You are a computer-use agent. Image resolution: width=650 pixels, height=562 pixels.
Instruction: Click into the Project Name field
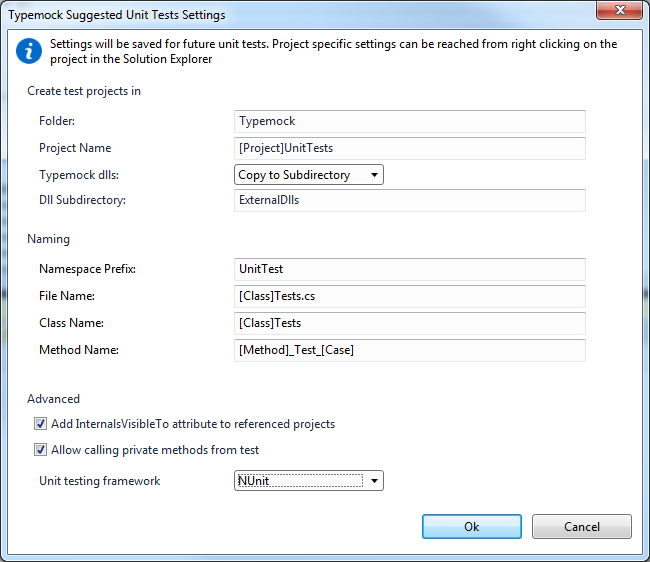point(409,148)
